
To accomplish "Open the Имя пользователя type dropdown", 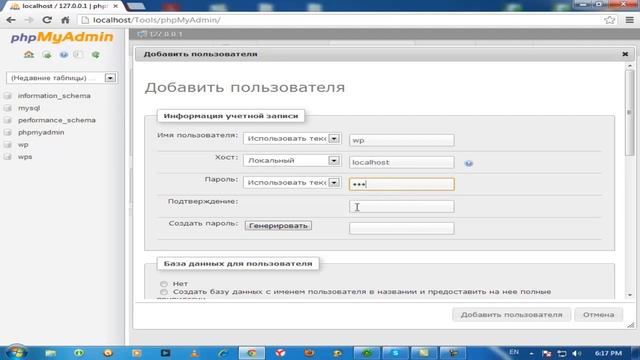I will click(x=292, y=138).
